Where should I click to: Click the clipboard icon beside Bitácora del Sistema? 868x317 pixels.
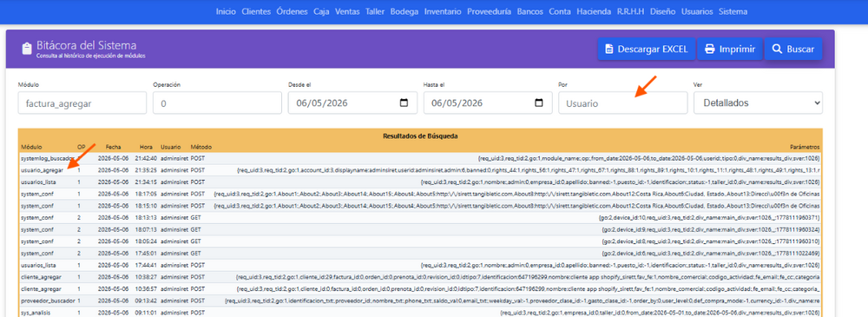pos(26,49)
